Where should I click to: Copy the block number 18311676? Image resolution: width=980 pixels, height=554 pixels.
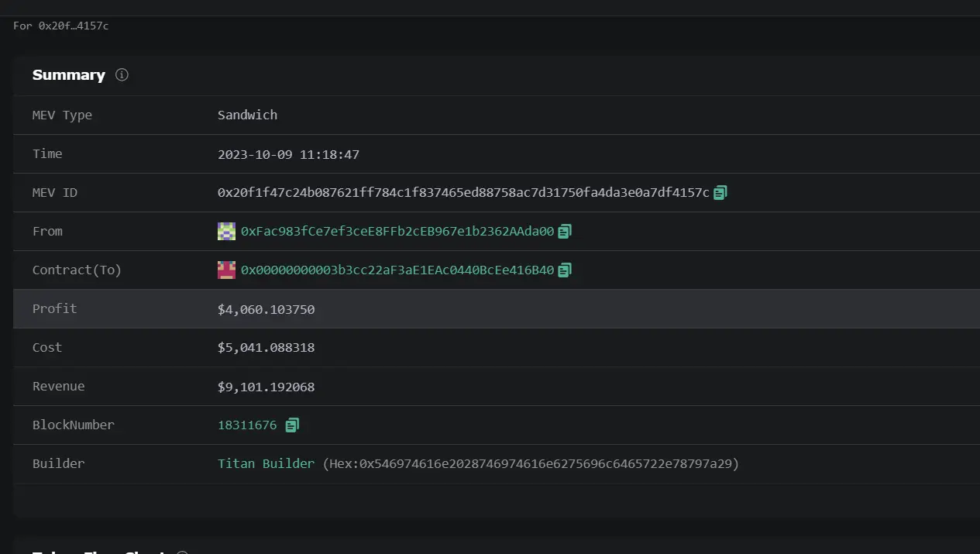(292, 425)
